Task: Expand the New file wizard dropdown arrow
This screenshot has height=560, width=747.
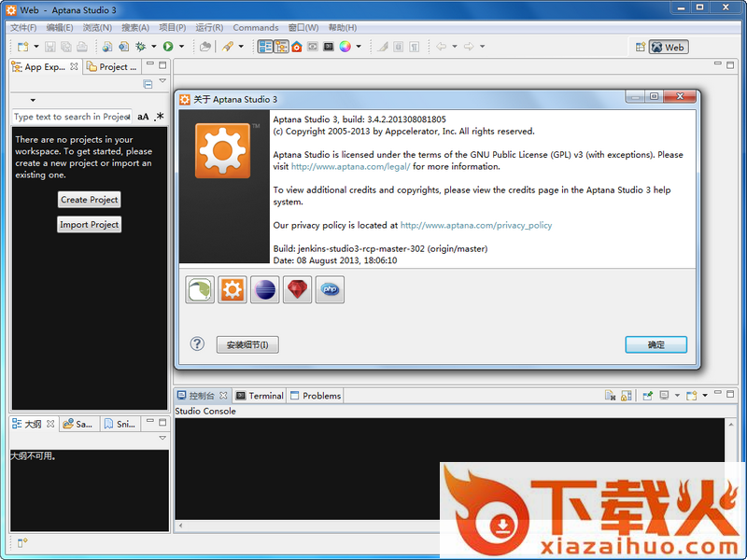Action: tap(36, 46)
